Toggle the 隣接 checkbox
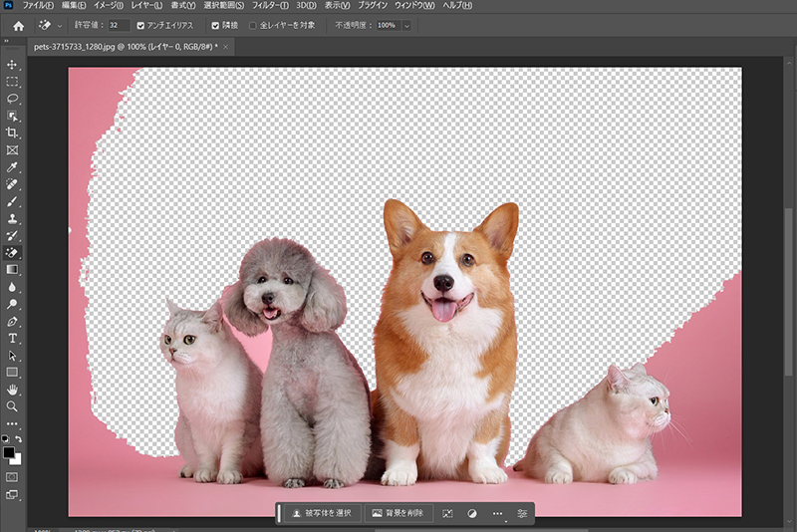The image size is (797, 532). 215,26
